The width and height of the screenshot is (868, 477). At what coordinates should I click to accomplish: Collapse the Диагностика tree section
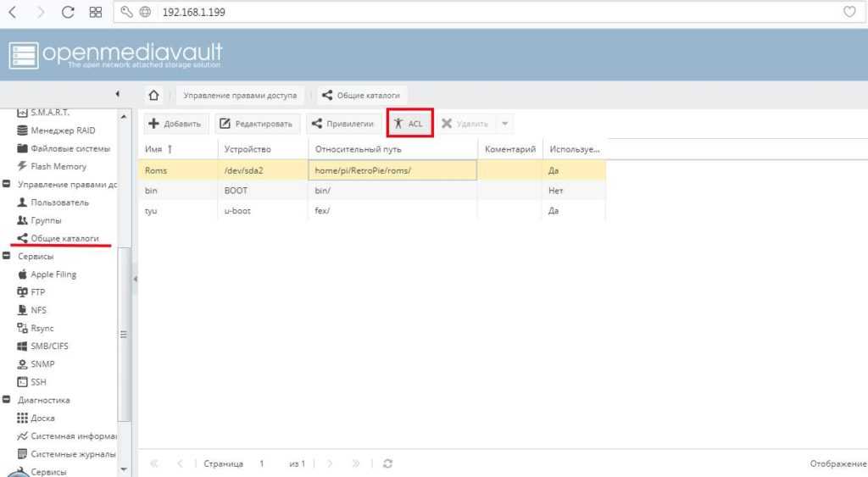pos(7,400)
